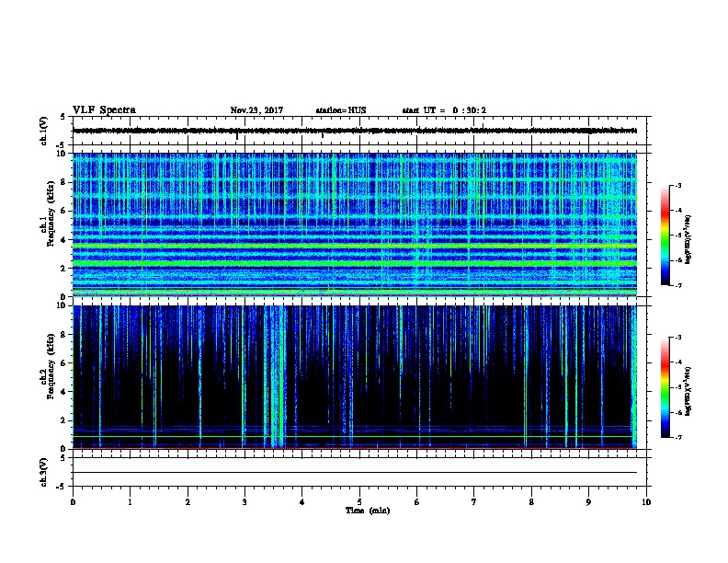This screenshot has height=563, width=728.
Task: Click time axis tick label "4"
Action: point(302,502)
